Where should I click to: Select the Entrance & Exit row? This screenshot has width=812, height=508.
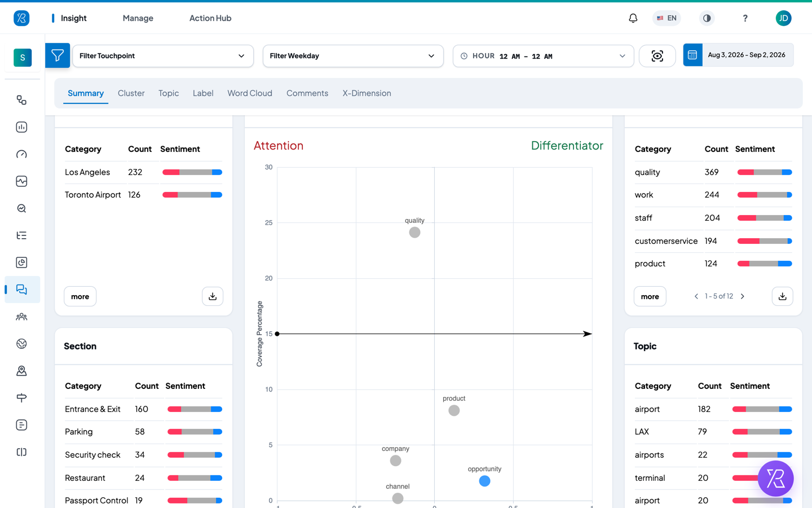tap(143, 409)
